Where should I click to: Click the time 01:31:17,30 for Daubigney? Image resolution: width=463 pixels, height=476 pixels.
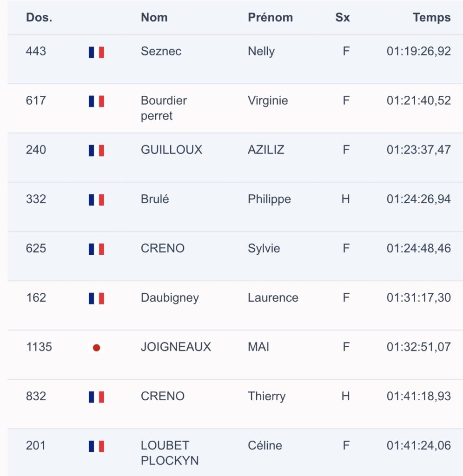418,297
